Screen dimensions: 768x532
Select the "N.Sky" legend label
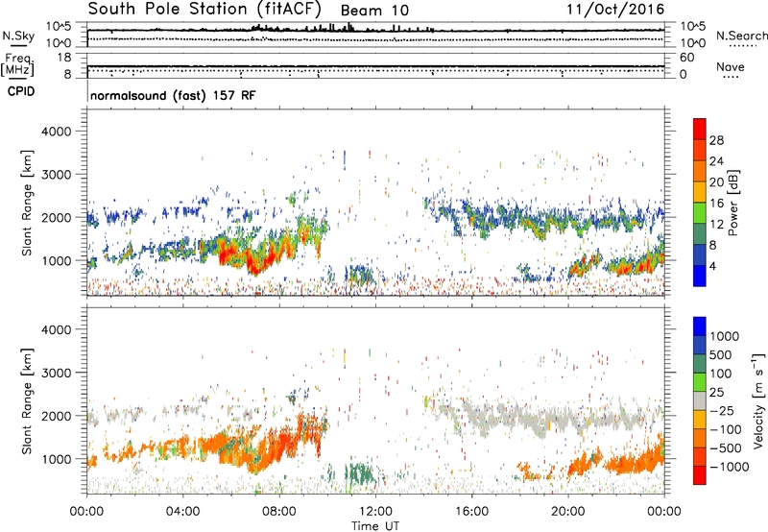coord(18,36)
